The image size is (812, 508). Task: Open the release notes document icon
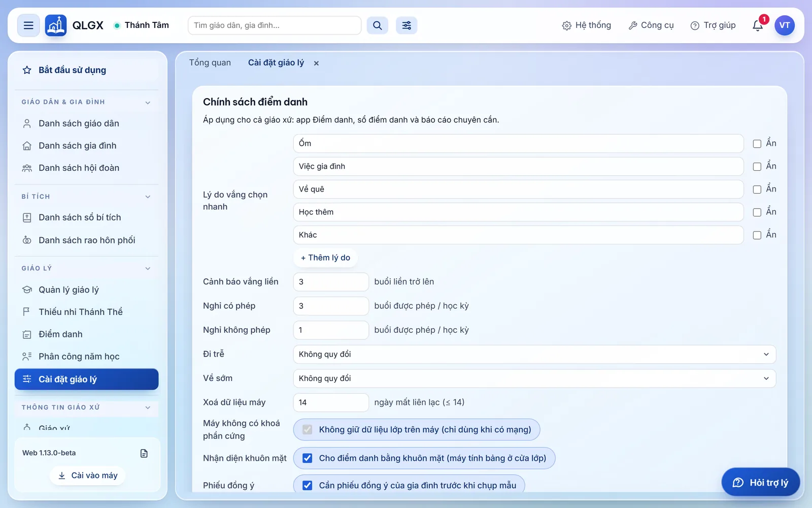pos(144,453)
